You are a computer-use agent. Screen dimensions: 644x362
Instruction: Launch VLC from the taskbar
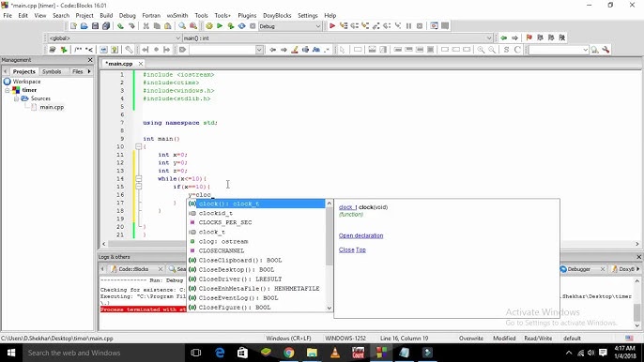point(335,353)
